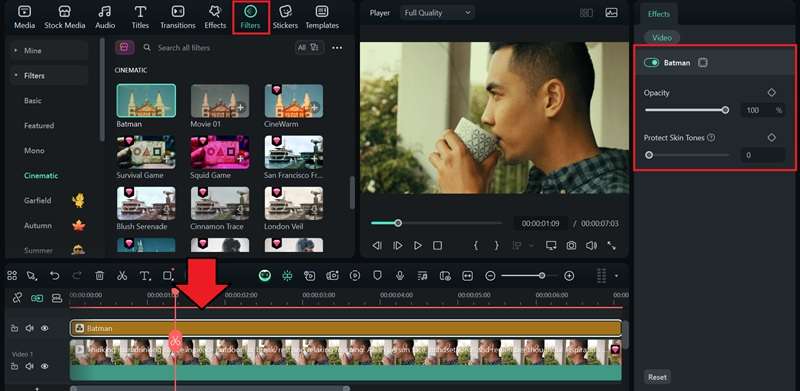Screen dimensions: 800x391
Task: Adjust player volume with speaker icon
Action: coord(591,246)
